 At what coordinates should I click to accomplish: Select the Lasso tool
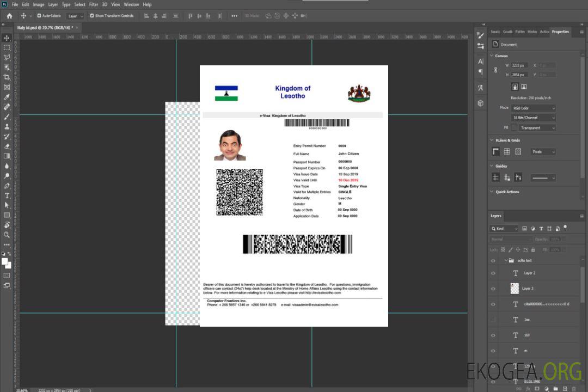tap(7, 57)
